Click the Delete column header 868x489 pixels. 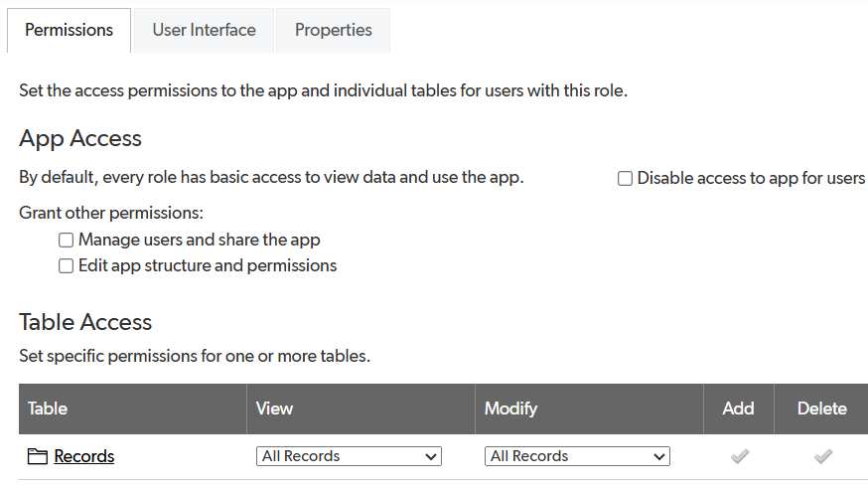click(x=822, y=408)
